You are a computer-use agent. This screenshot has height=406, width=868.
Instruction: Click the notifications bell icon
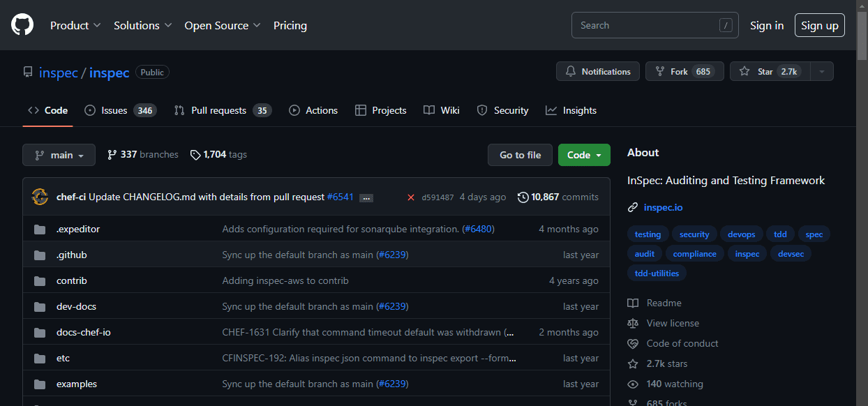571,71
